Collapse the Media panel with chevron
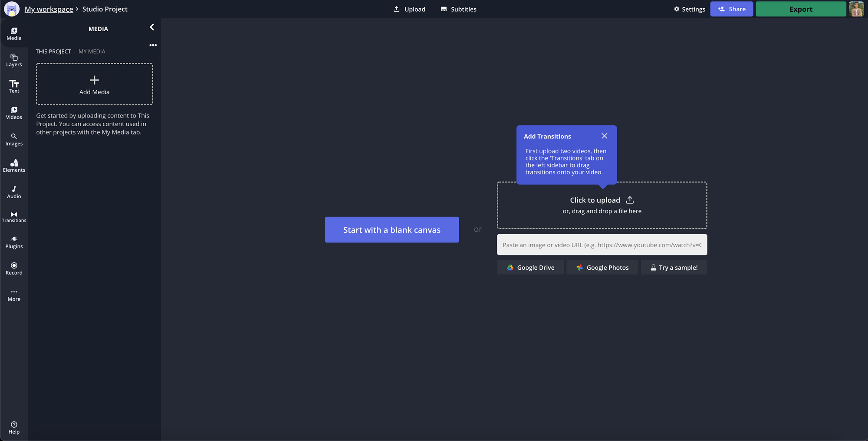Screen dimensions: 868x441 (x=152, y=27)
